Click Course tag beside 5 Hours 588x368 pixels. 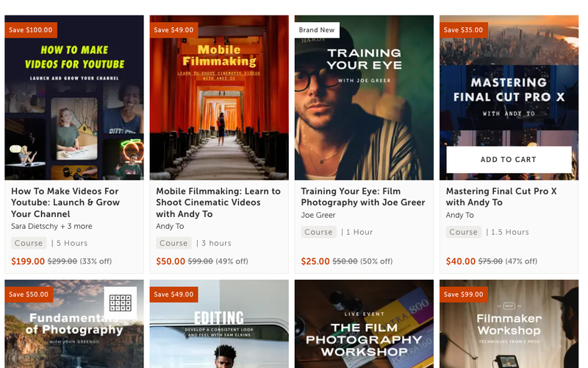coord(29,243)
